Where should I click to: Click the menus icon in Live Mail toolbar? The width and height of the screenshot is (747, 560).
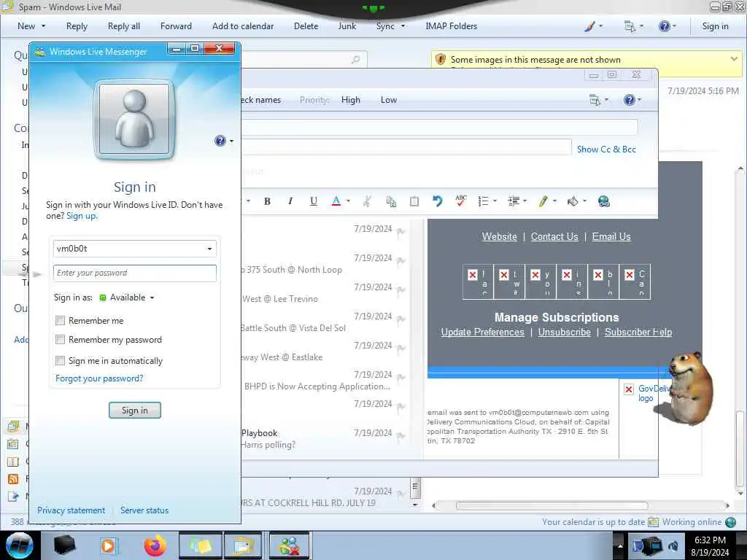point(630,27)
